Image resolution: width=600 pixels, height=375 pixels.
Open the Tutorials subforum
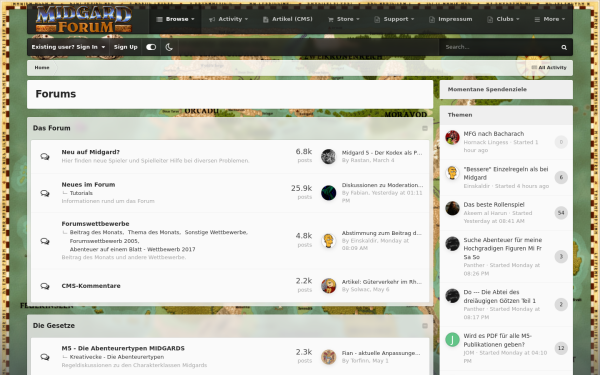[x=81, y=193]
